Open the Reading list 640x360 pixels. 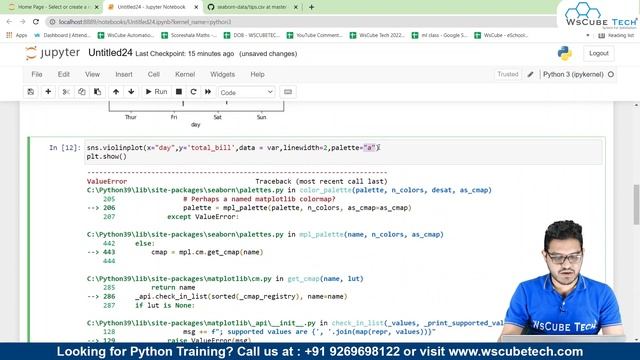coord(616,36)
